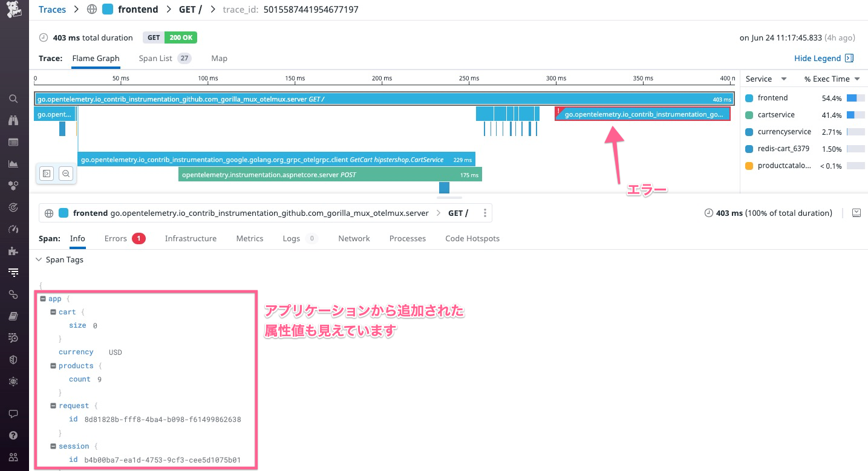Click the frontend legend color swatch
This screenshot has width=868, height=471.
click(x=749, y=98)
